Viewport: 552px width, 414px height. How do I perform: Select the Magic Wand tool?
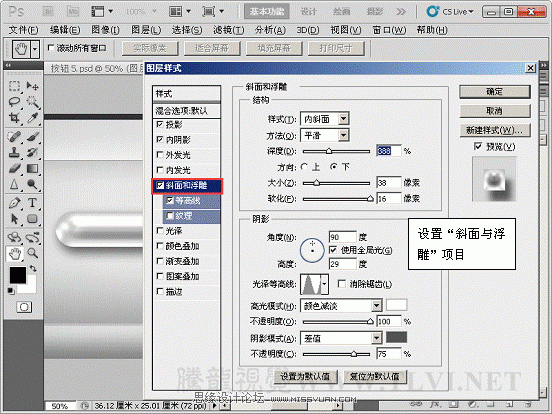32,102
